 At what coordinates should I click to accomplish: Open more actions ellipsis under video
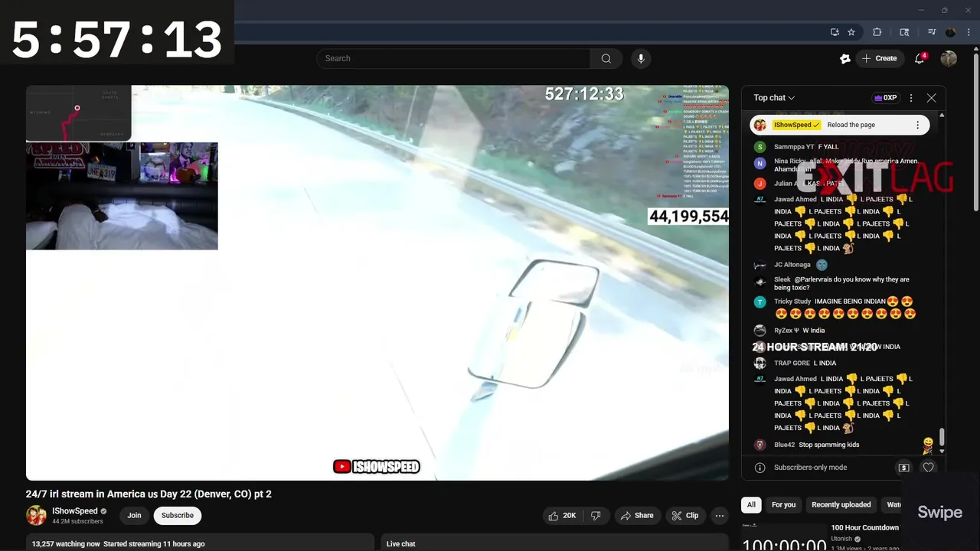719,516
